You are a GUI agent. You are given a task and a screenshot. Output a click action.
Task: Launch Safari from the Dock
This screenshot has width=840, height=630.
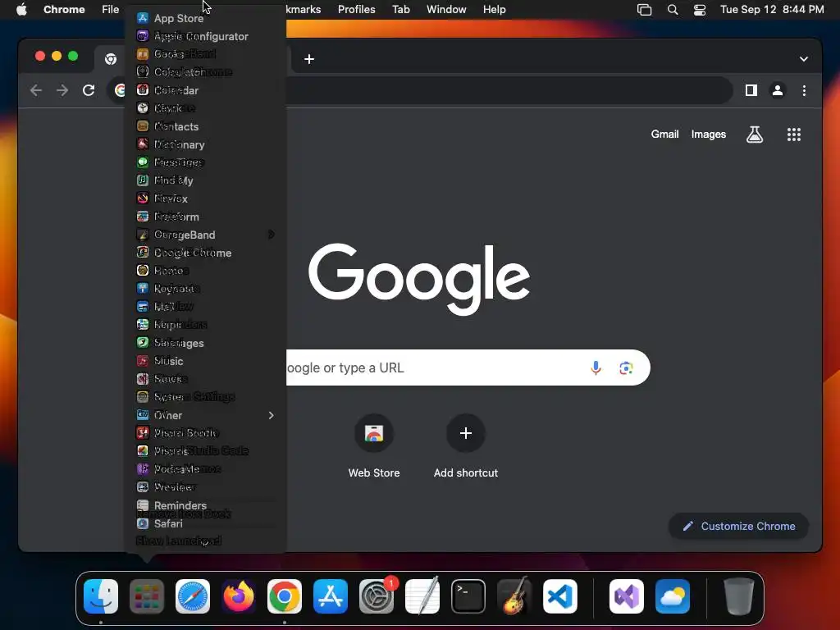(x=193, y=596)
